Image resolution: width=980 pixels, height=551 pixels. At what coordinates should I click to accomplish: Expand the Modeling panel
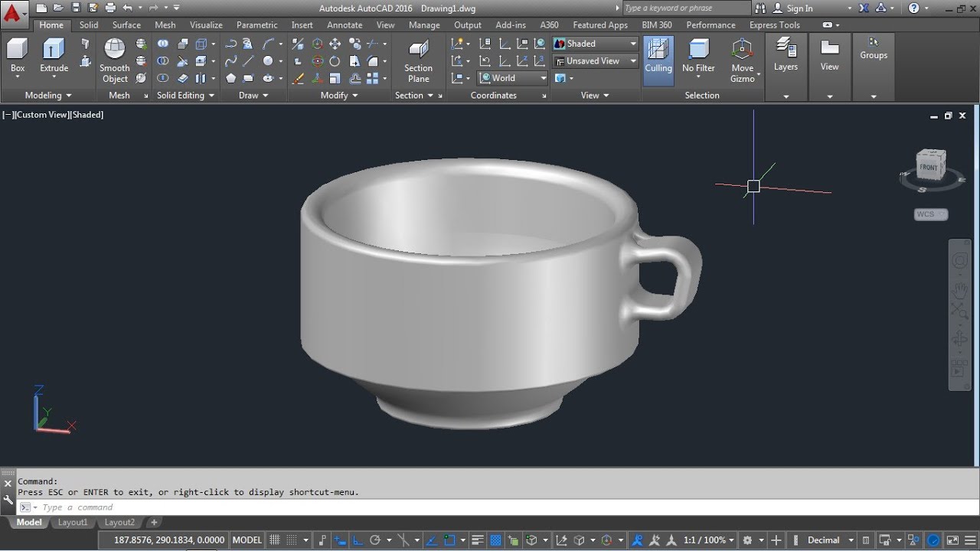click(x=47, y=96)
